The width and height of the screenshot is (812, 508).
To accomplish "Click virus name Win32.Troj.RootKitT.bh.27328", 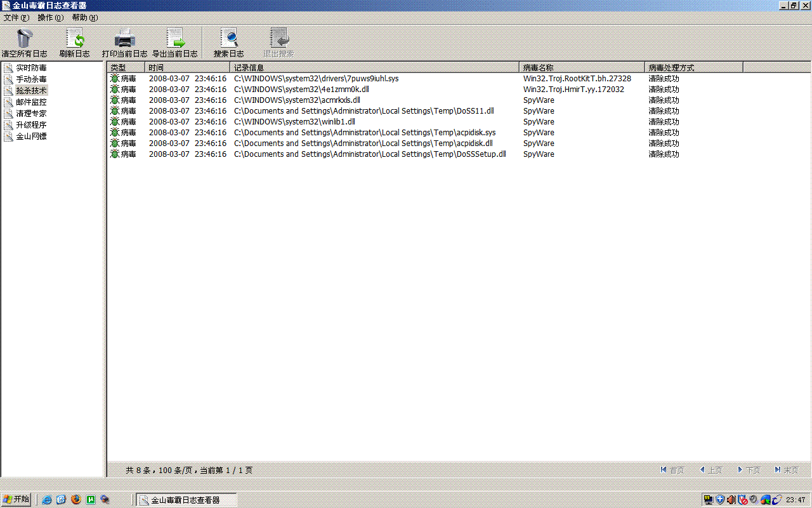I will pos(577,79).
